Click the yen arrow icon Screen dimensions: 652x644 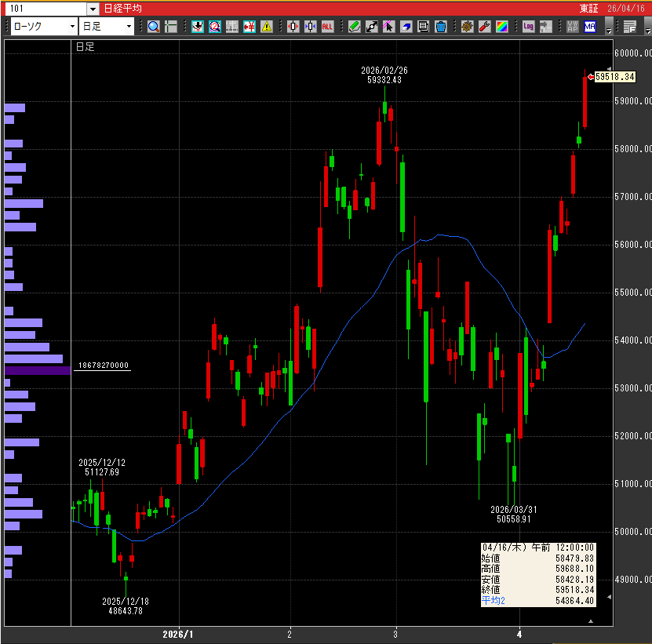pyautogui.click(x=249, y=27)
